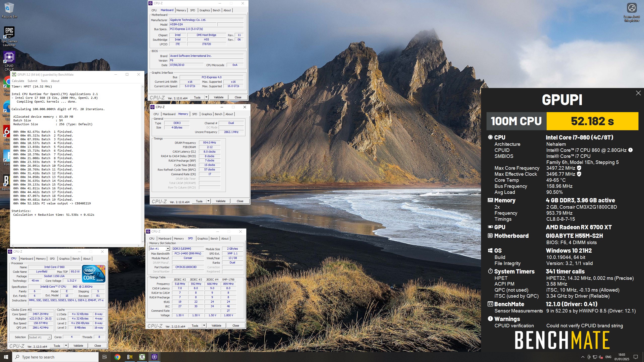This screenshot has height=362, width=644.
Task: Expand Tools dropdown arrow in CPU tab CPU-Z window
Action: [x=66, y=346]
